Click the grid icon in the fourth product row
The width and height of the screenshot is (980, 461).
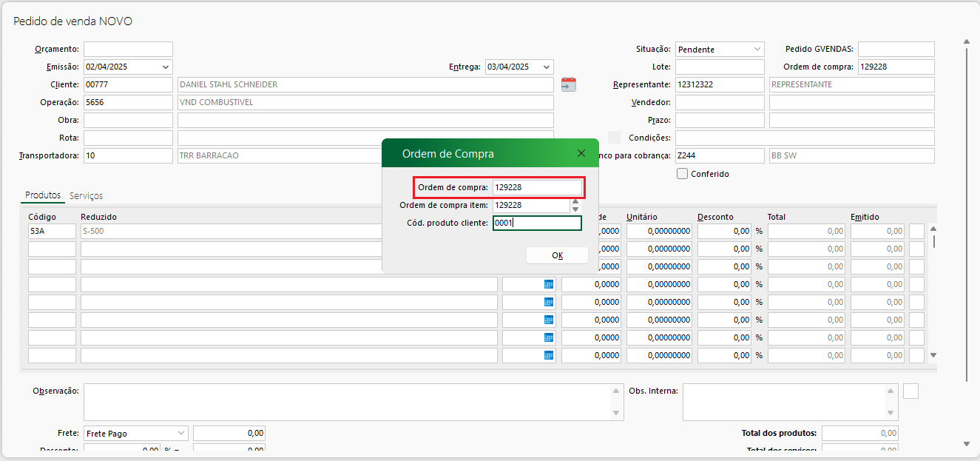(x=549, y=284)
